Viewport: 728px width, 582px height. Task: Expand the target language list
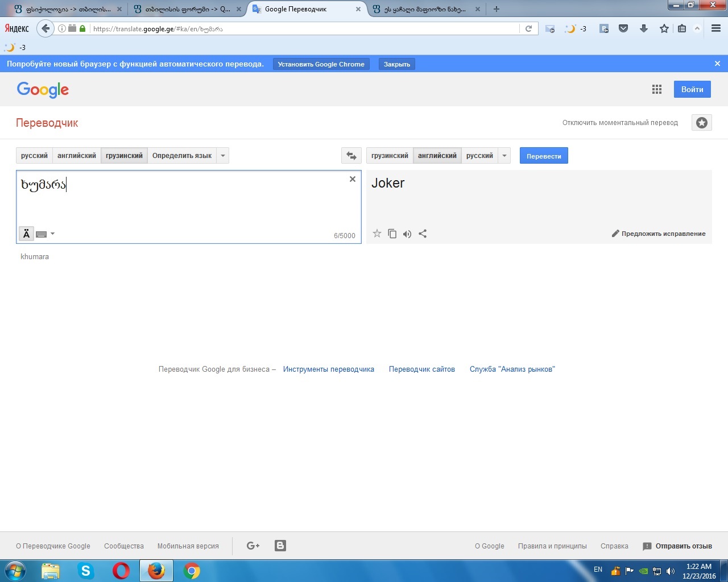click(x=504, y=156)
